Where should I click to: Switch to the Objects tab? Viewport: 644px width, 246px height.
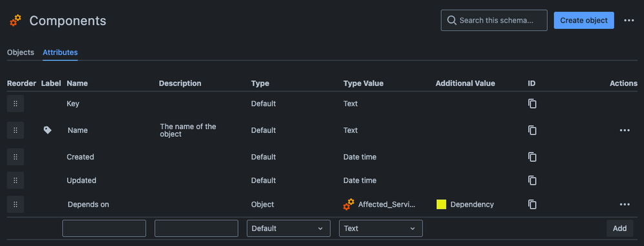click(x=21, y=52)
